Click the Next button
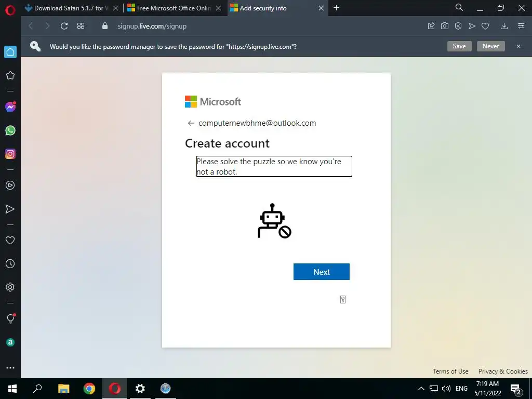The image size is (532, 399). point(321,272)
